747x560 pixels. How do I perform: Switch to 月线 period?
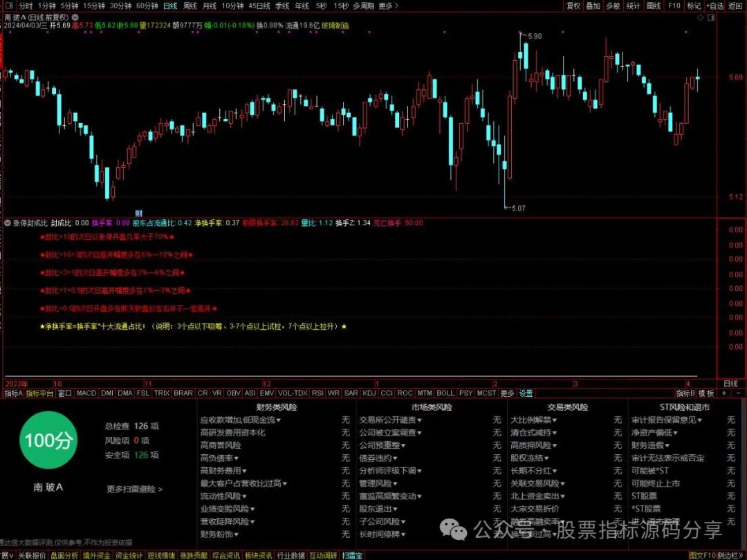(210, 6)
